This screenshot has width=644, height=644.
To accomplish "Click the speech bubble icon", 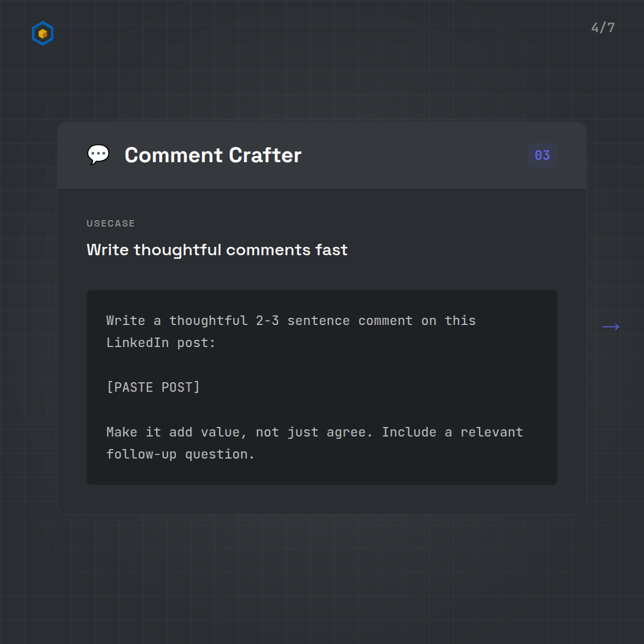I will click(x=98, y=155).
